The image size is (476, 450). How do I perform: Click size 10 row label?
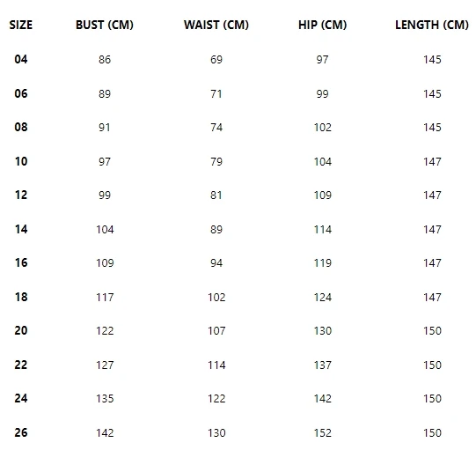pos(21,161)
